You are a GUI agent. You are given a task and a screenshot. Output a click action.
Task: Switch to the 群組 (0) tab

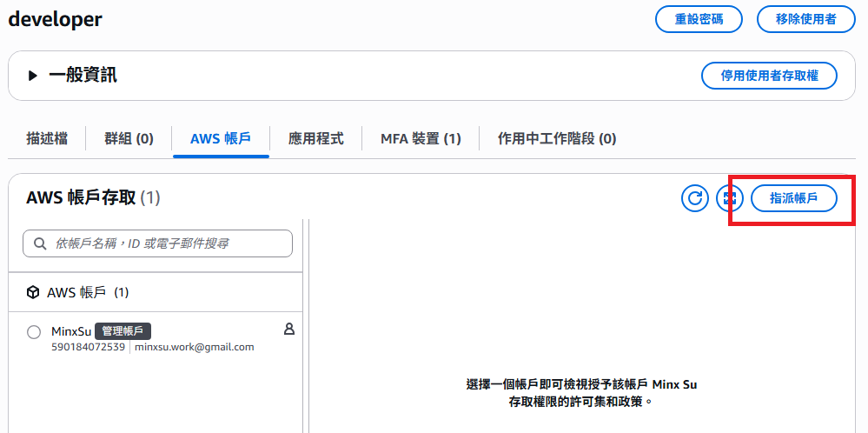(x=129, y=138)
